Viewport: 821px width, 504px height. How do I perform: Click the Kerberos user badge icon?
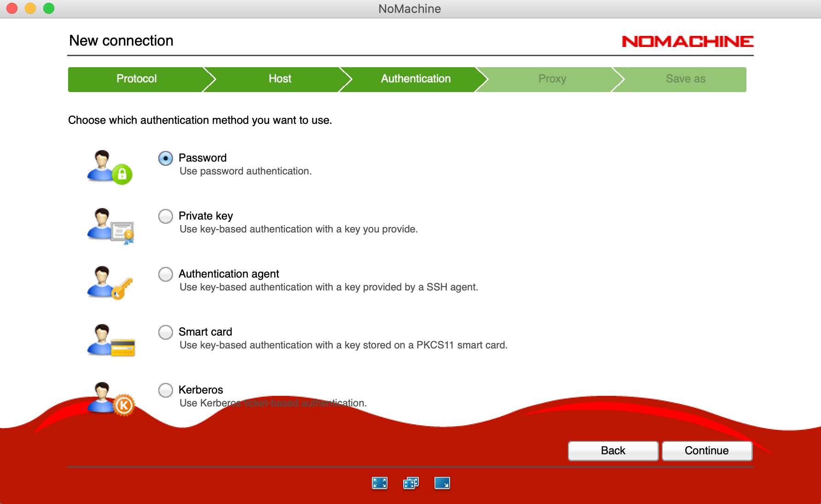point(110,399)
